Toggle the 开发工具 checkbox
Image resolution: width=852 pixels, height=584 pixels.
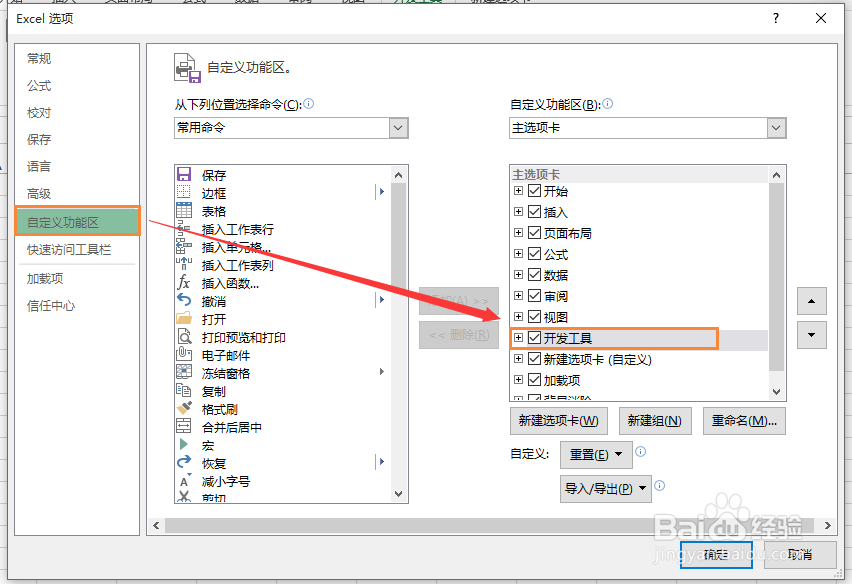point(535,338)
